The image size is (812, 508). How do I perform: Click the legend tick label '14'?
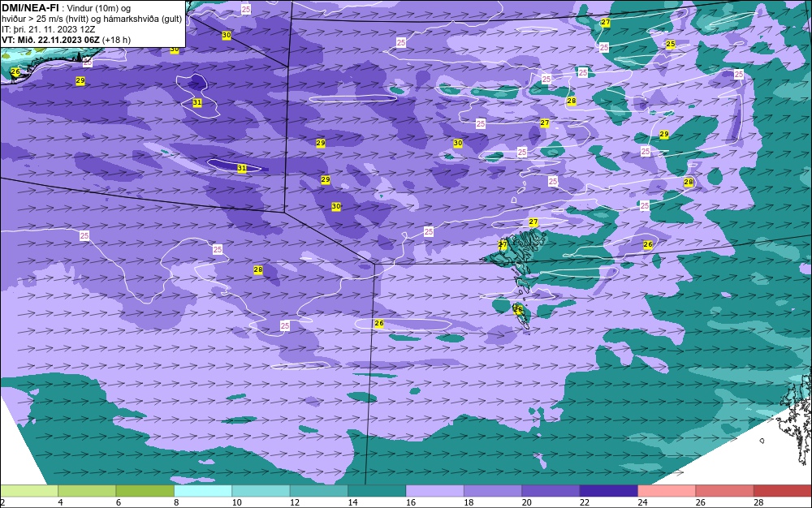[352, 502]
